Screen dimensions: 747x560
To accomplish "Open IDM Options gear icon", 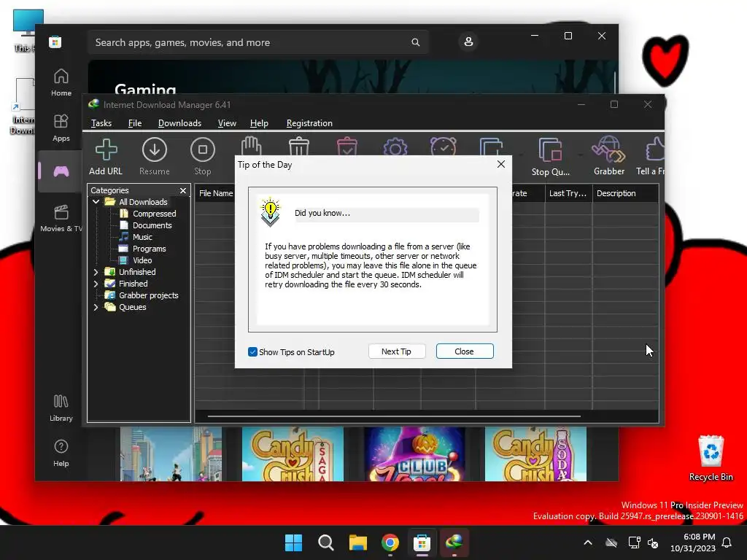I will (395, 146).
